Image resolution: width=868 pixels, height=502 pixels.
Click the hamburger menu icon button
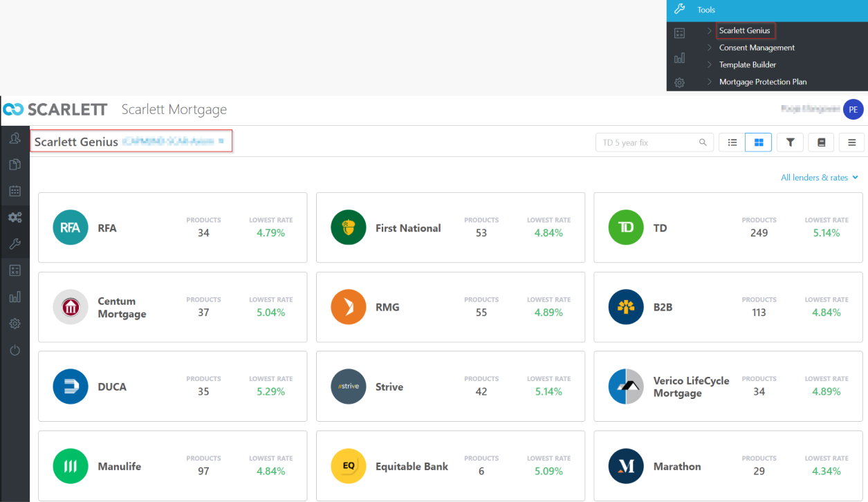pyautogui.click(x=851, y=142)
